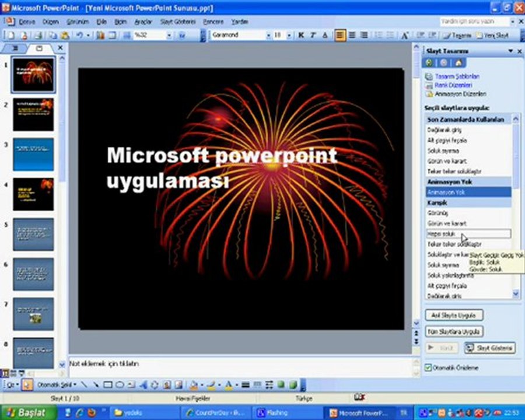Open the Line Color dropdown arrow
Screen dimensions: 525x420
pos(219,385)
